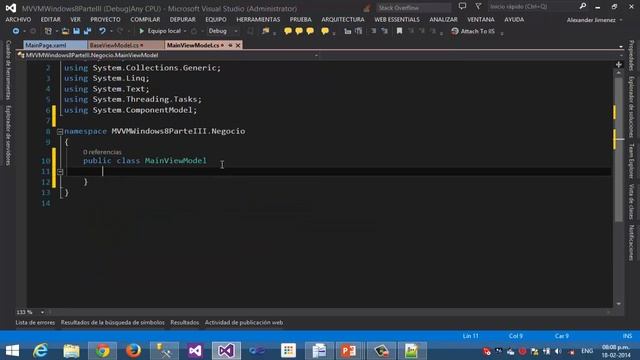Open the Debug configuration dropdown
Image resolution: width=640 pixels, height=360 pixels.
click(222, 31)
